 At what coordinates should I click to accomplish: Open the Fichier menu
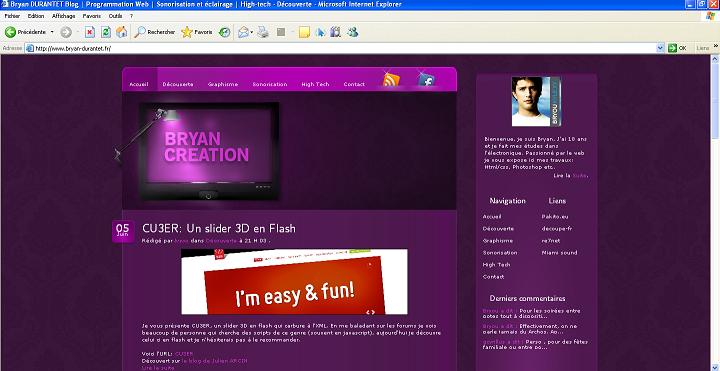(12, 16)
